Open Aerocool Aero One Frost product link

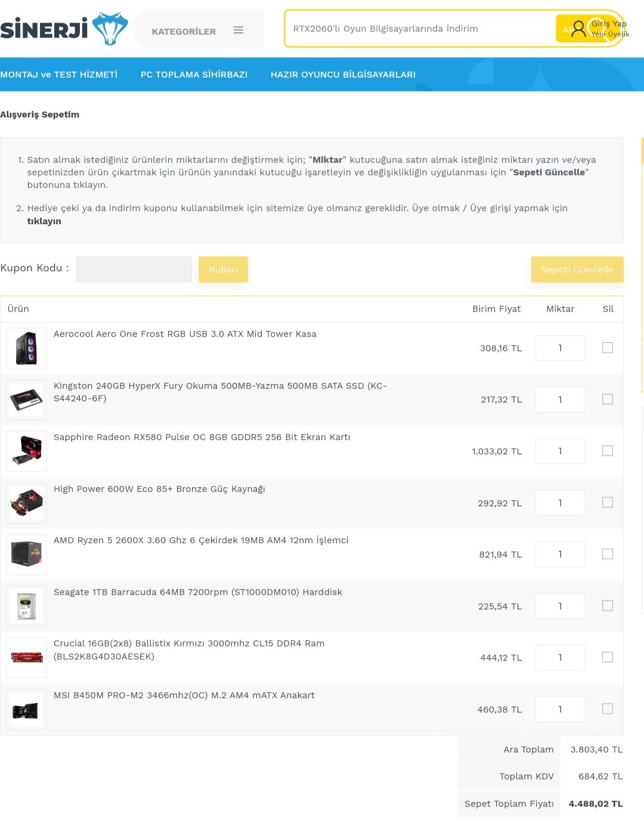(185, 334)
